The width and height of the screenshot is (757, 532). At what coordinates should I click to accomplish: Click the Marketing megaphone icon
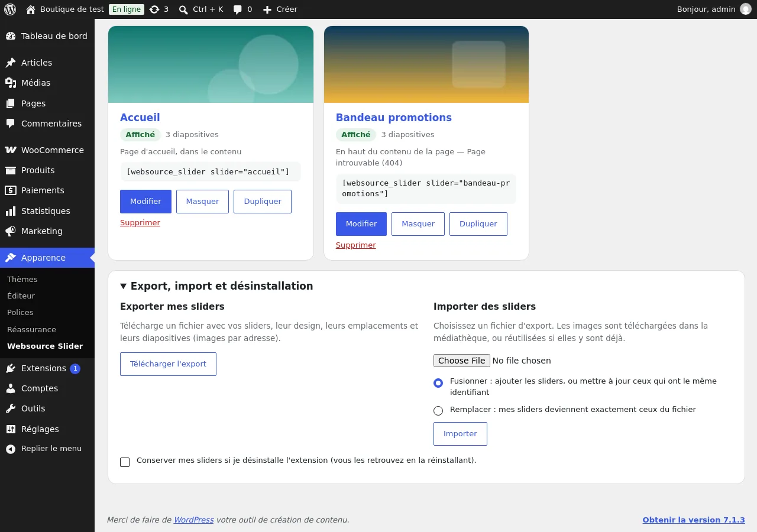11,231
